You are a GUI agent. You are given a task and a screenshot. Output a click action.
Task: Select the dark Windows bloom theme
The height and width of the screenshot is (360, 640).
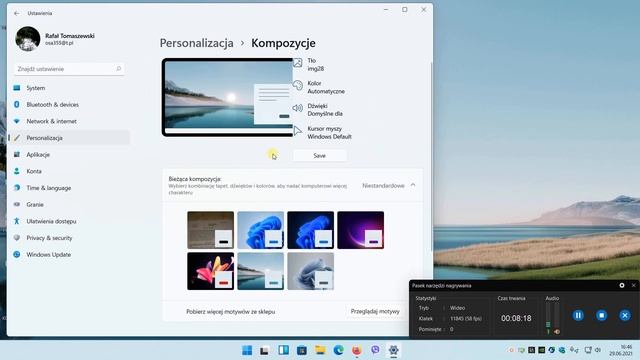(311, 230)
